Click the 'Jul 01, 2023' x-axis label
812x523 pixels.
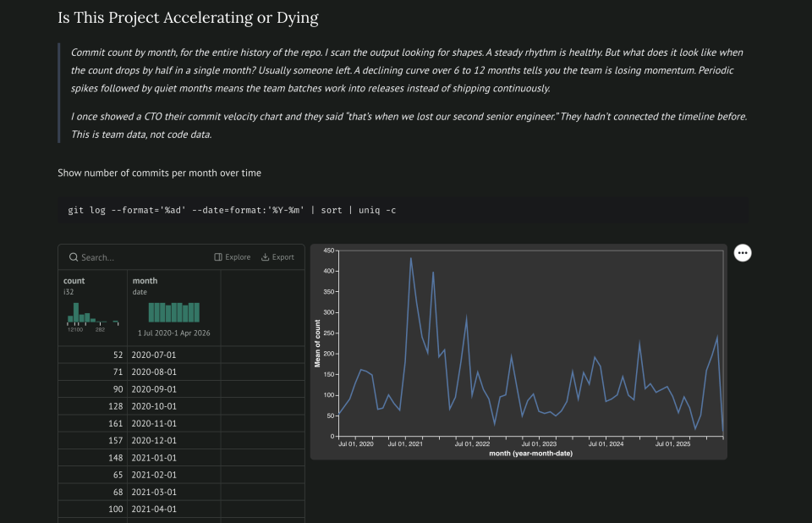538,443
